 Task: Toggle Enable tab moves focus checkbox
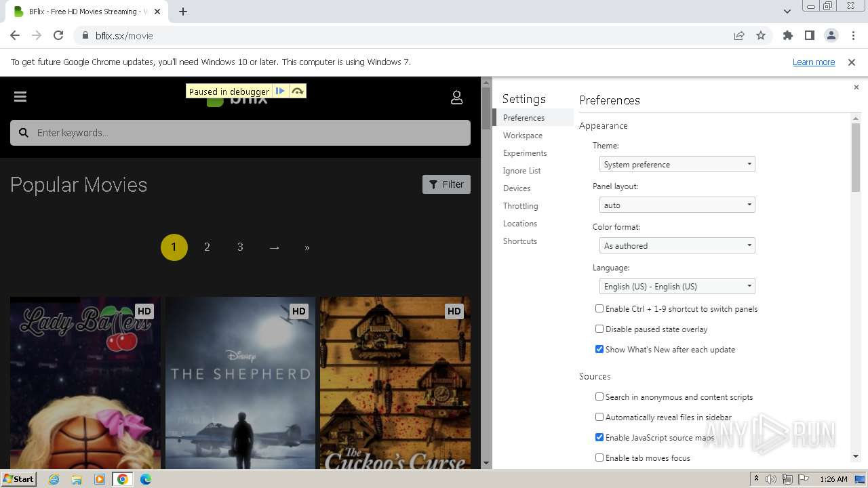pos(599,457)
